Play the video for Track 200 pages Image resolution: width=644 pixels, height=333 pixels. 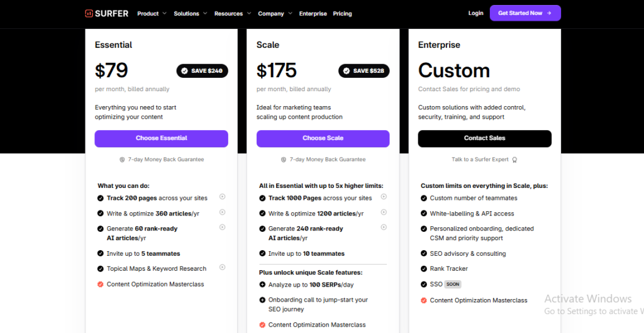point(222,197)
